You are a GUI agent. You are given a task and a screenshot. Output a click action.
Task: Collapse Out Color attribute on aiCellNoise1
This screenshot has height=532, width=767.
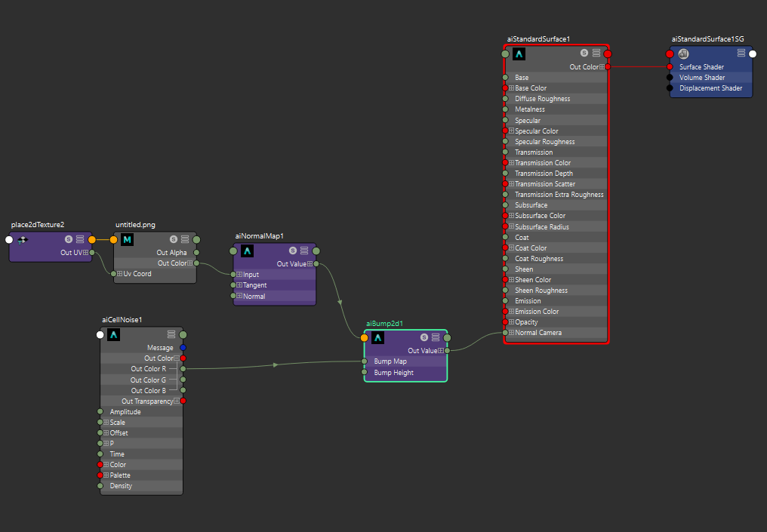coord(177,358)
